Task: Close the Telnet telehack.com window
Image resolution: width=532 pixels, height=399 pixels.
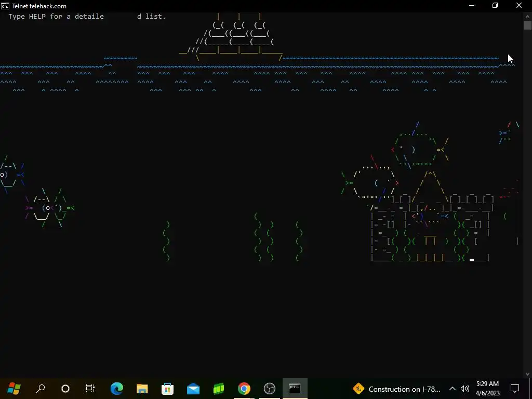Action: [x=519, y=6]
